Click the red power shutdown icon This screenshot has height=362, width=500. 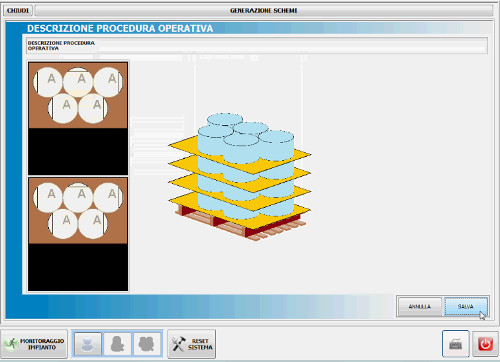click(x=485, y=344)
